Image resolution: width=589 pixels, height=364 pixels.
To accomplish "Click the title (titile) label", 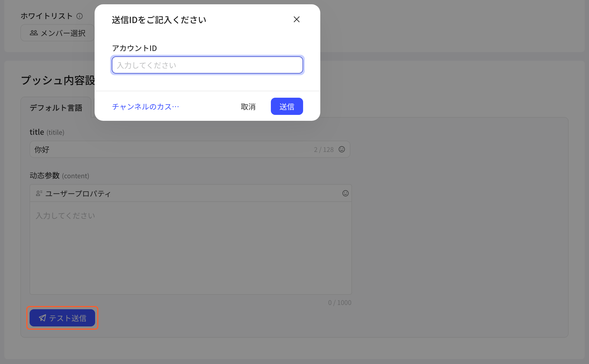I will click(47, 132).
